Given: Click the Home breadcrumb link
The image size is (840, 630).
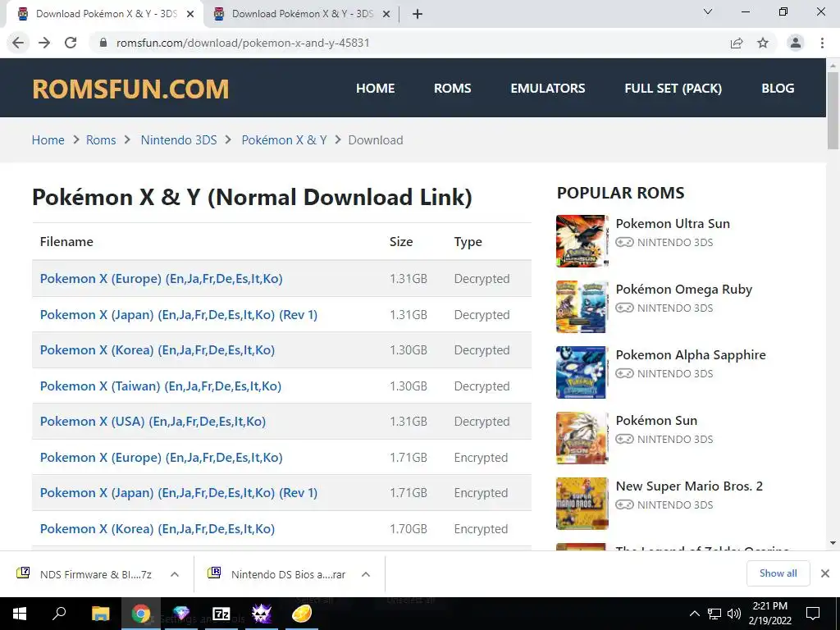Looking at the screenshot, I should click(48, 140).
